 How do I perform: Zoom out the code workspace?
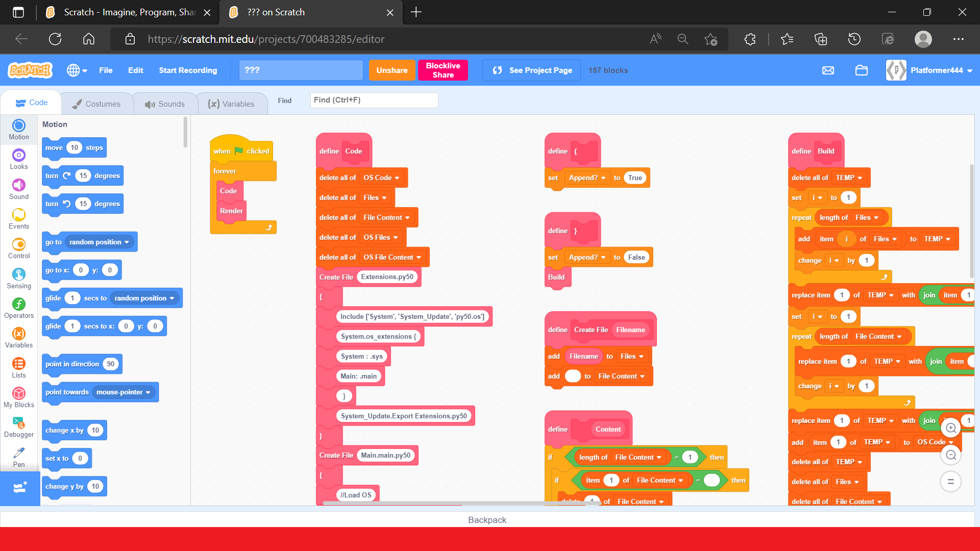click(x=950, y=455)
